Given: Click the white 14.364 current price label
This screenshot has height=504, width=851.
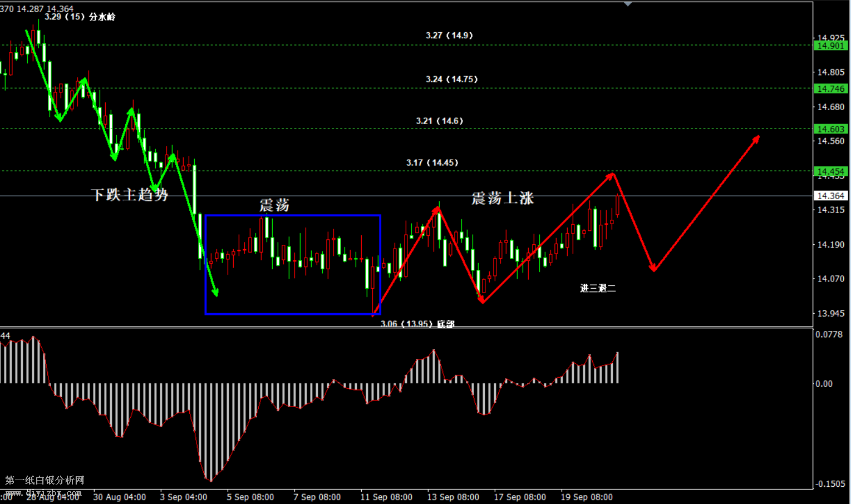Looking at the screenshot, I should pos(830,196).
